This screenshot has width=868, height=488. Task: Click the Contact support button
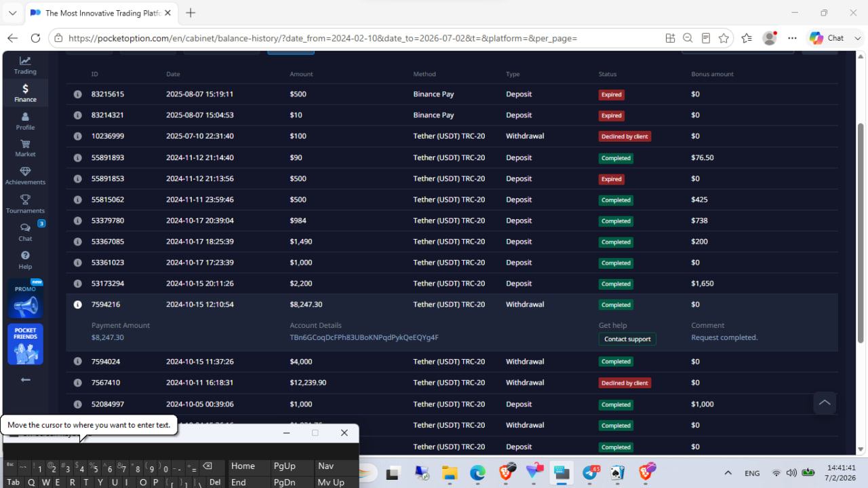(627, 339)
